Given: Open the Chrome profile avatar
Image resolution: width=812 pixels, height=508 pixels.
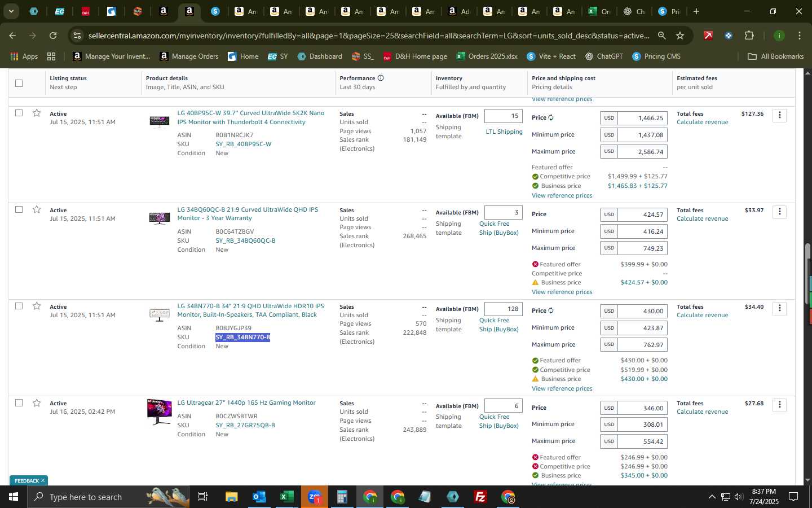Looking at the screenshot, I should pos(779,36).
